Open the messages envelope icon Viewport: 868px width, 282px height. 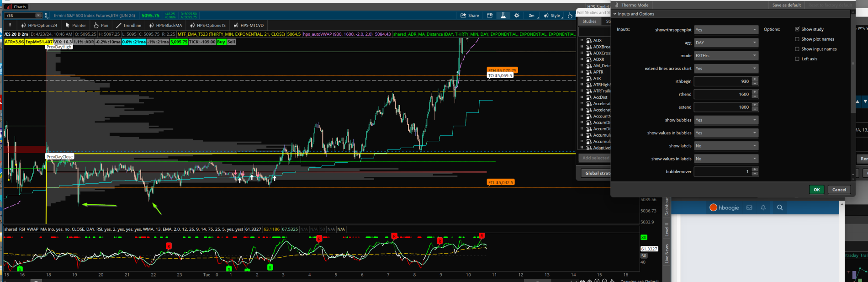coord(749,208)
